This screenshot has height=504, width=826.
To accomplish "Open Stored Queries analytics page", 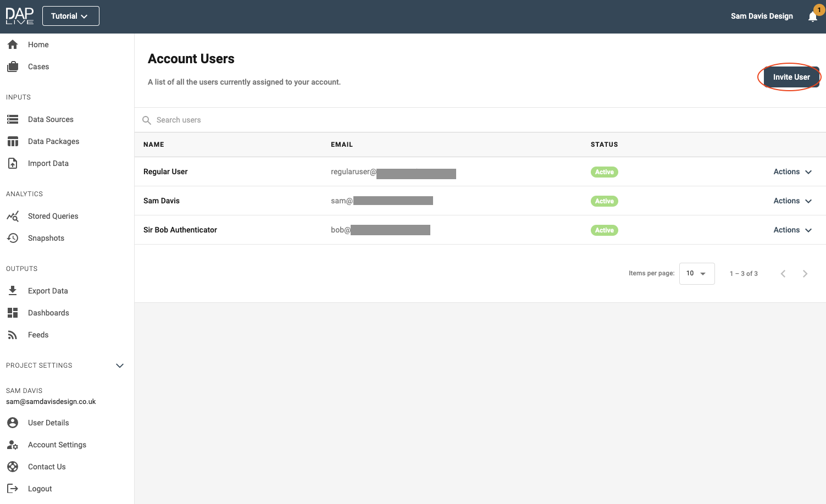I will [x=53, y=216].
